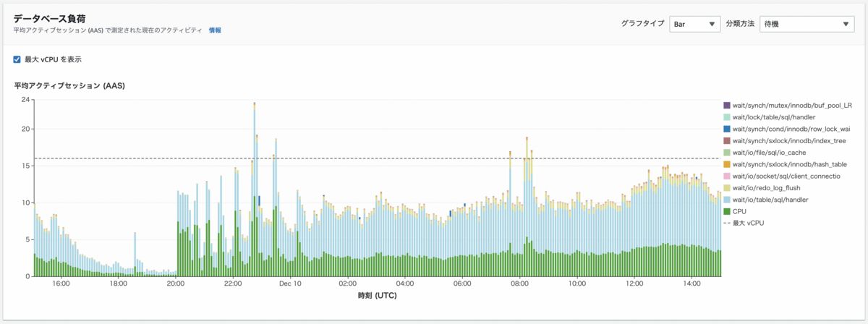Select wait/synch/mutex/innodb/buf_pool_LR legend entry
Viewport: 868px width, 324px height.
coord(788,105)
